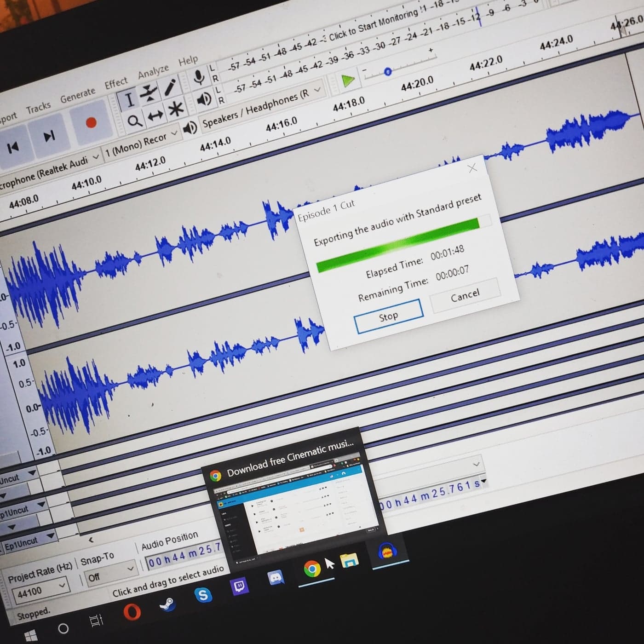The image size is (644, 644).
Task: Click the speaker icon beside the Speakers / Headphones dropdown
Action: (190, 128)
